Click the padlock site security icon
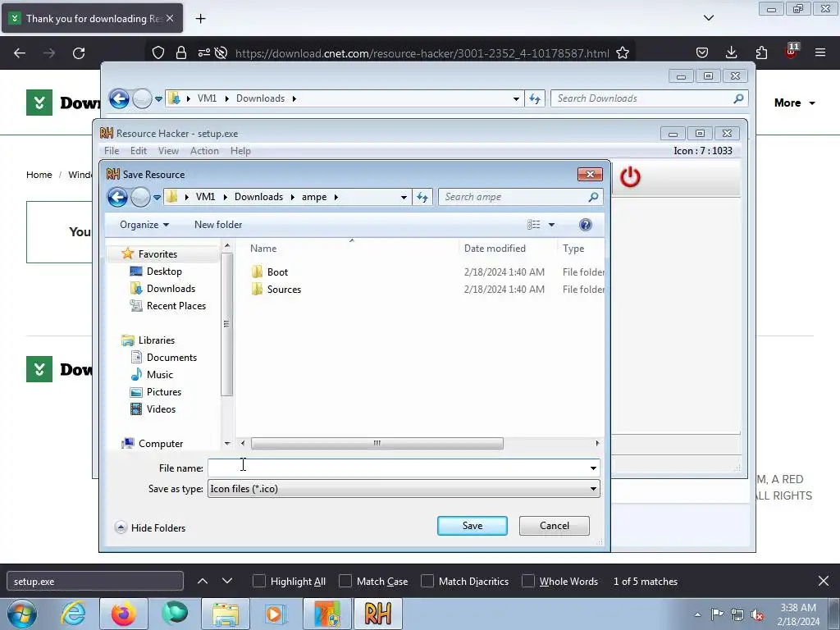 point(181,53)
